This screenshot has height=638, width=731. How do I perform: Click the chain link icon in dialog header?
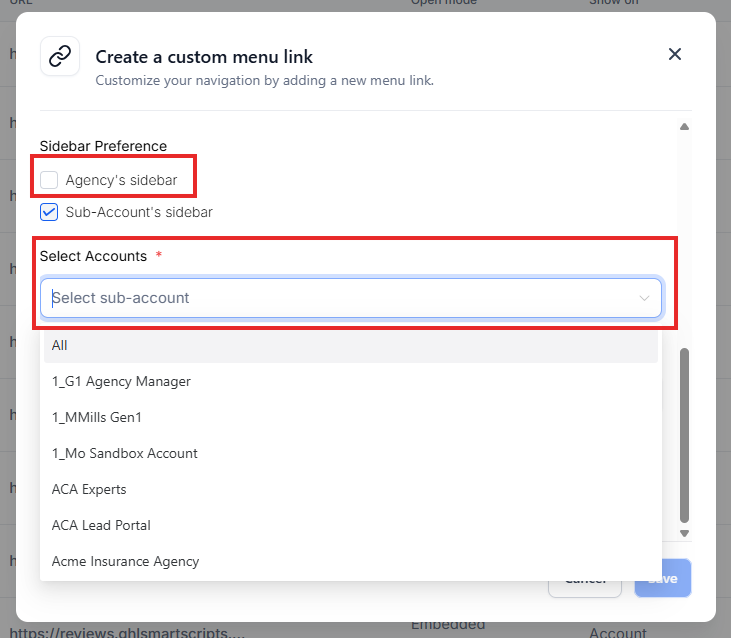point(60,56)
